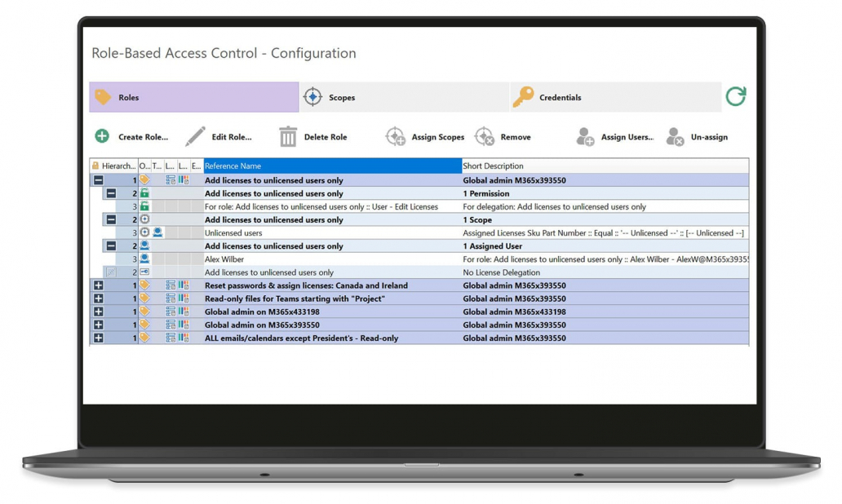Viewport: 842px width, 504px height.
Task: Click green unlock icon in 1 Permission row
Action: pos(144,192)
